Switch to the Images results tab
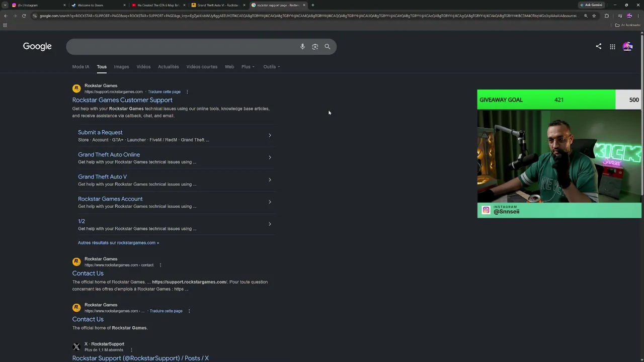Image resolution: width=644 pixels, height=362 pixels. tap(121, 67)
